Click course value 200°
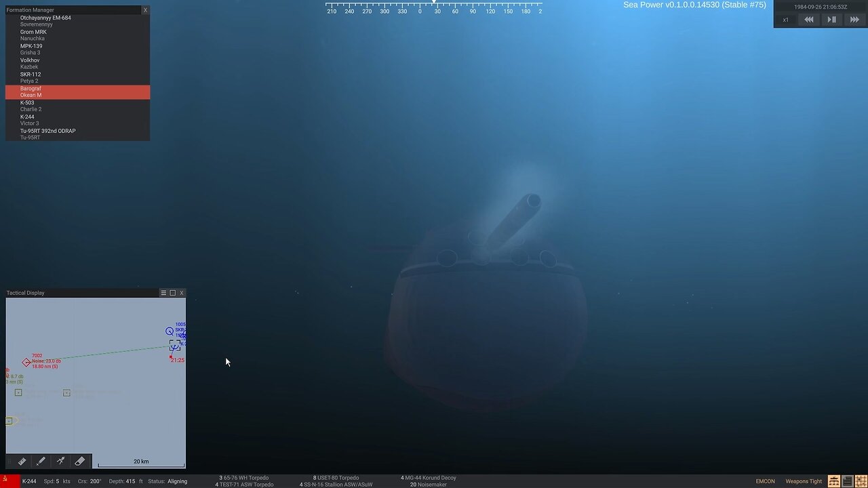Screen dimensions: 868x488 (x=90, y=481)
